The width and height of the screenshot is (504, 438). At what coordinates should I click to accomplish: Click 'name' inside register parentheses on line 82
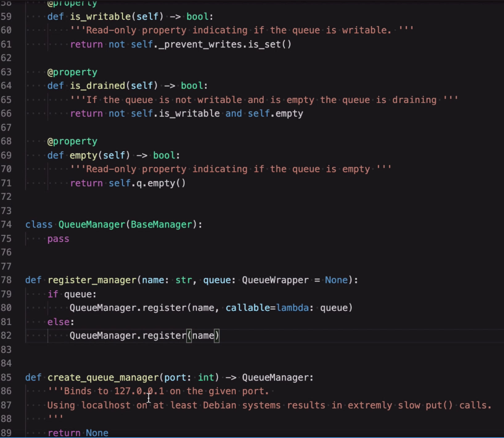(x=203, y=336)
